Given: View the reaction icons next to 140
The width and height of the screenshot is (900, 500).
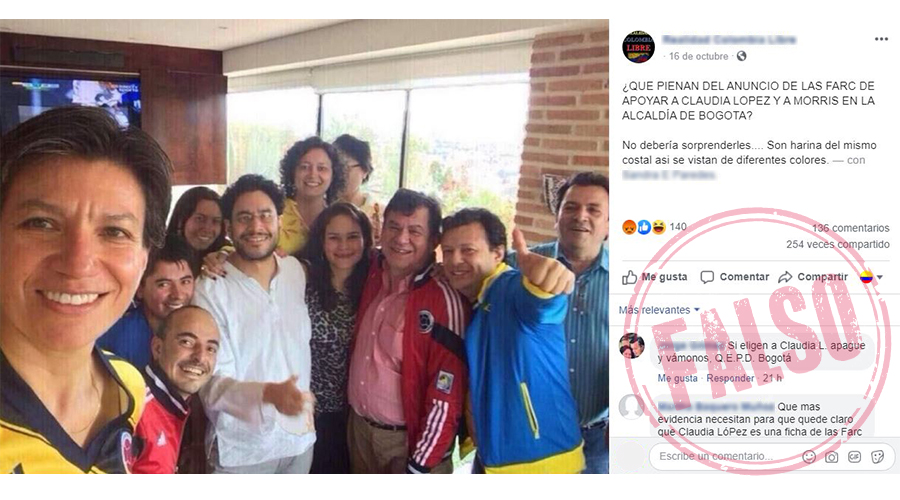Looking at the screenshot, I should coord(643,227).
